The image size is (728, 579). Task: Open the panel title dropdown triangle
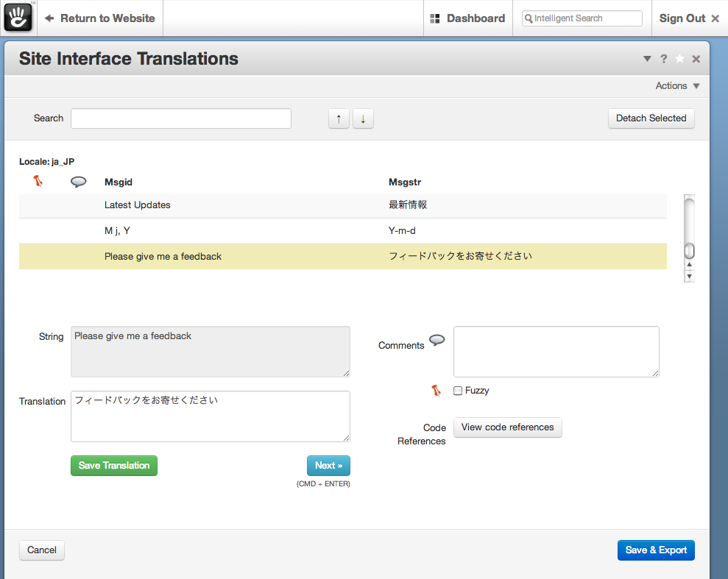(647, 59)
